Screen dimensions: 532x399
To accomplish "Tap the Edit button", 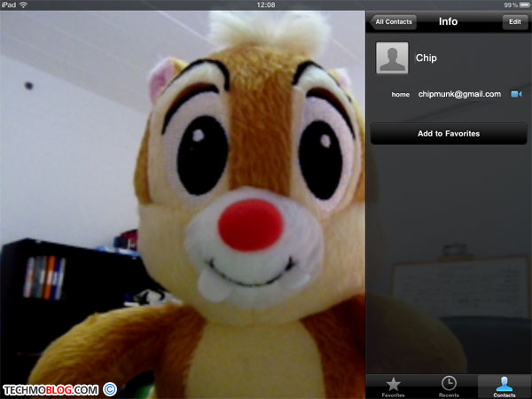I will (x=514, y=22).
